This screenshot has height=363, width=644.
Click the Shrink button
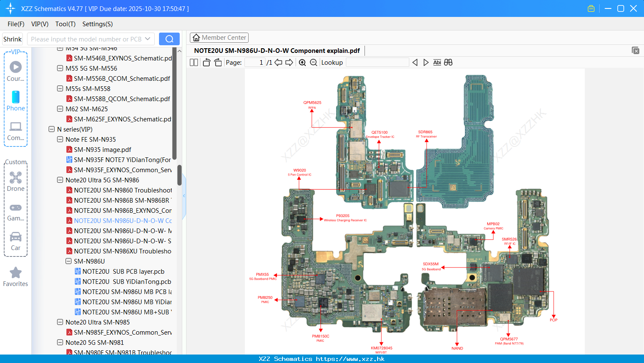coord(13,39)
